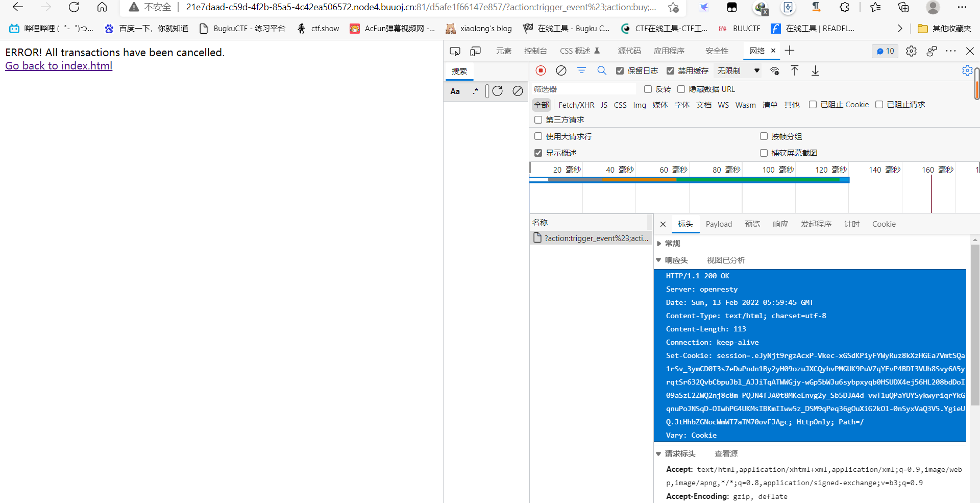Image resolution: width=980 pixels, height=503 pixels.
Task: Enable 使用大请求行 option
Action: [538, 136]
